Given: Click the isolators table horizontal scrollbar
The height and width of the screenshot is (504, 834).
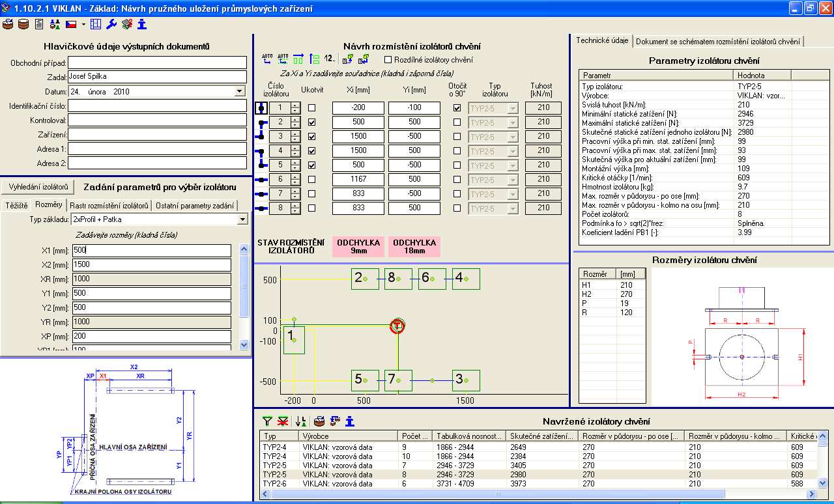Looking at the screenshot, I should (539, 494).
